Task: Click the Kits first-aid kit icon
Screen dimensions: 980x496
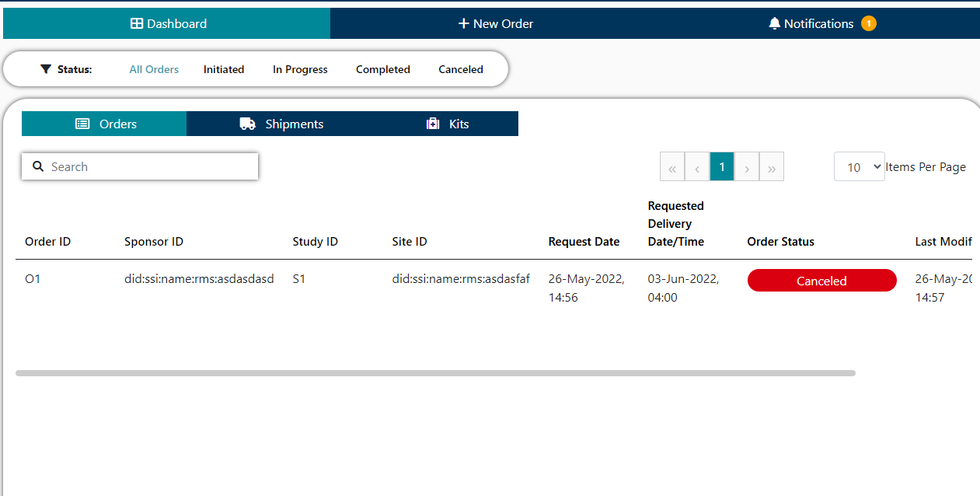Action: [x=433, y=123]
